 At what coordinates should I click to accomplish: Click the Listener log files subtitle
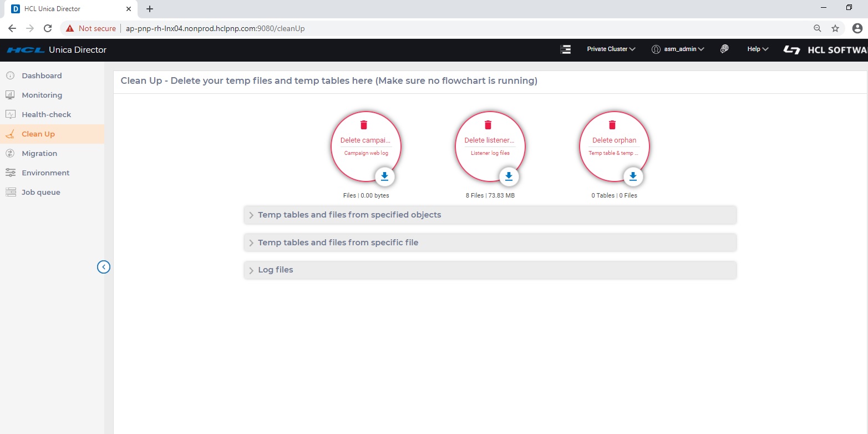[490, 153]
